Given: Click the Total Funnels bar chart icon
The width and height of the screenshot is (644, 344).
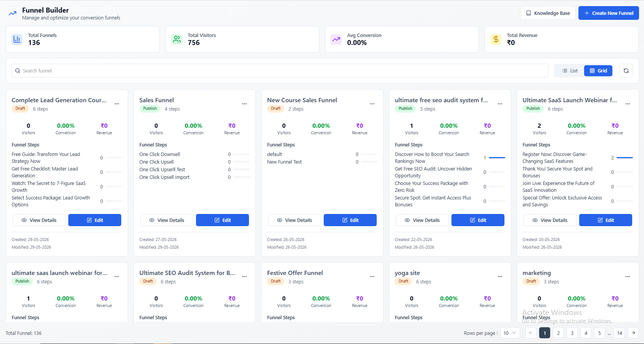Looking at the screenshot, I should pyautogui.click(x=17, y=39).
